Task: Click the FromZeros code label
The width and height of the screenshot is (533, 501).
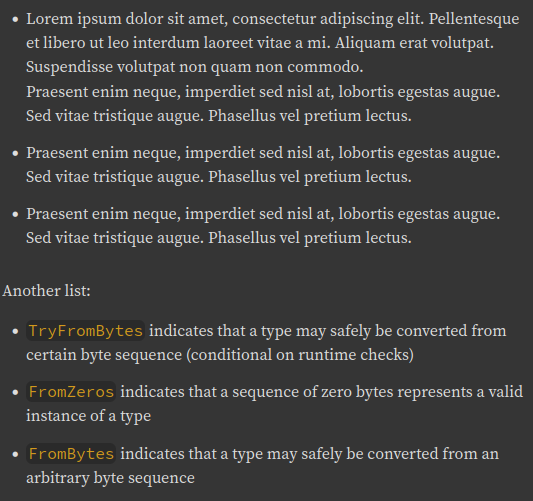Action: pyautogui.click(x=71, y=392)
